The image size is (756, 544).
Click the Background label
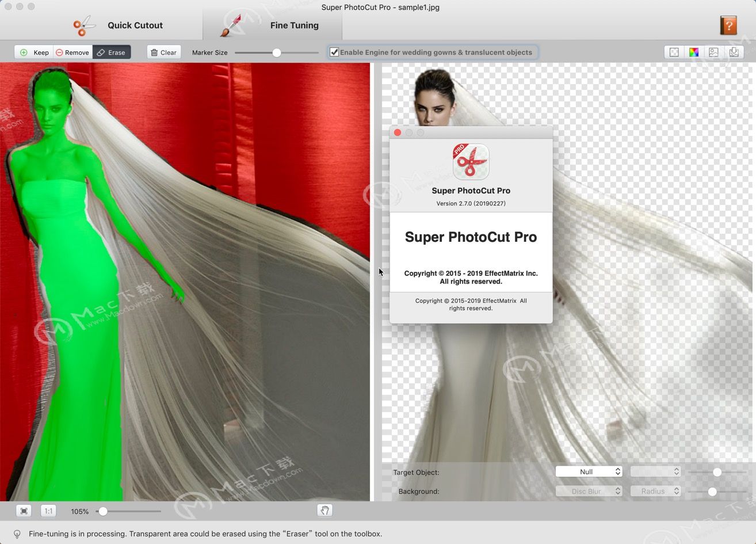pyautogui.click(x=418, y=491)
